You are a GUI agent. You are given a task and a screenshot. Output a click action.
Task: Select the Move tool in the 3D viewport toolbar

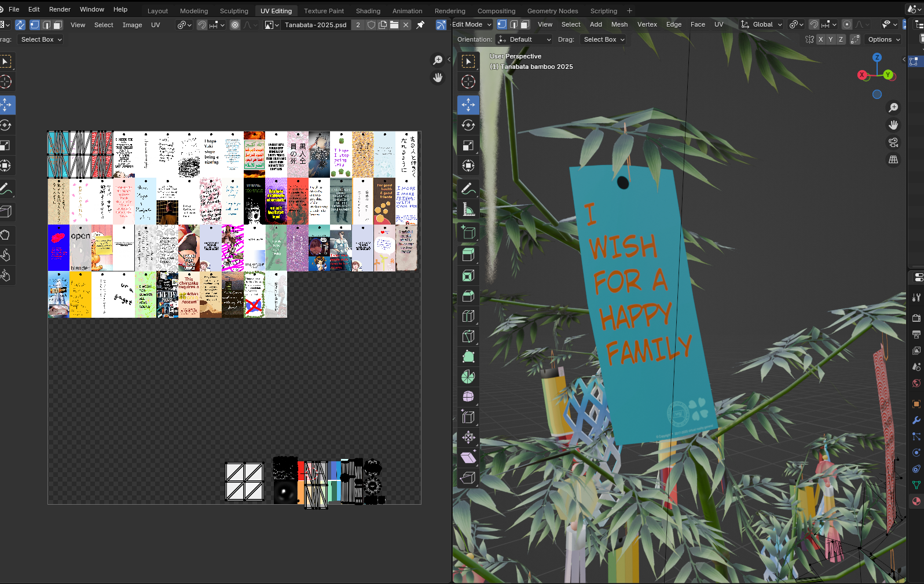468,105
